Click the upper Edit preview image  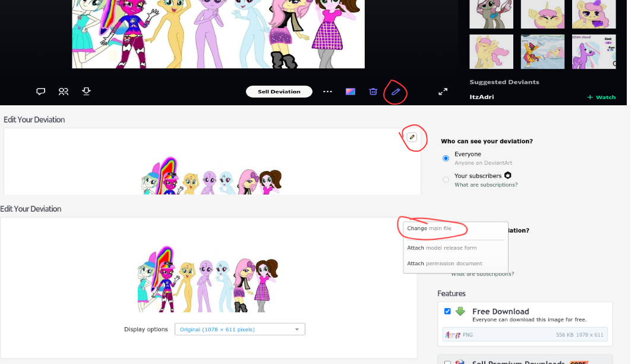pos(212,175)
